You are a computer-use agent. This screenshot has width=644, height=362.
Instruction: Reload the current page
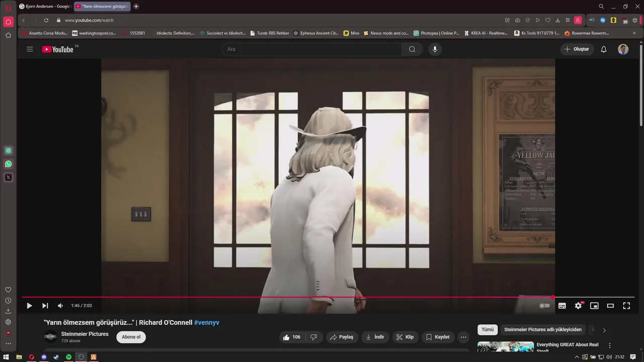pos(46,20)
